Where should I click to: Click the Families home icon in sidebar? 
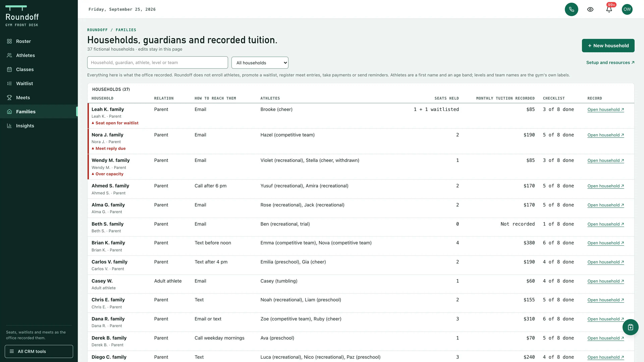(9, 112)
